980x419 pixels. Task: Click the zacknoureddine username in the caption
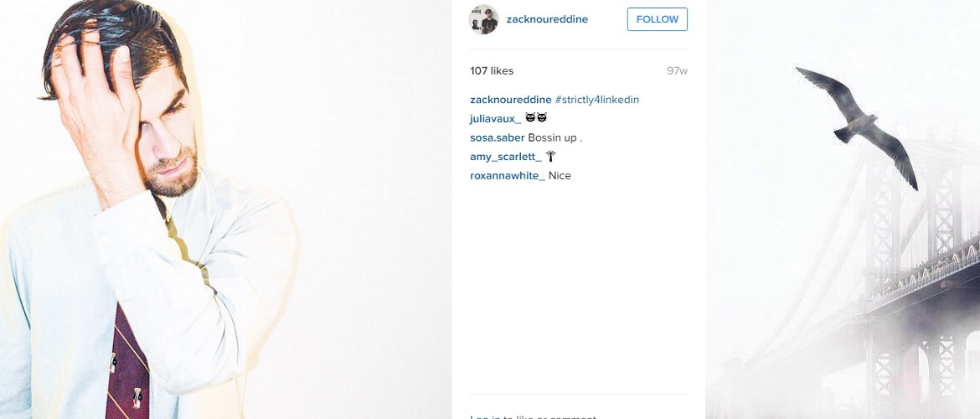[x=511, y=100]
